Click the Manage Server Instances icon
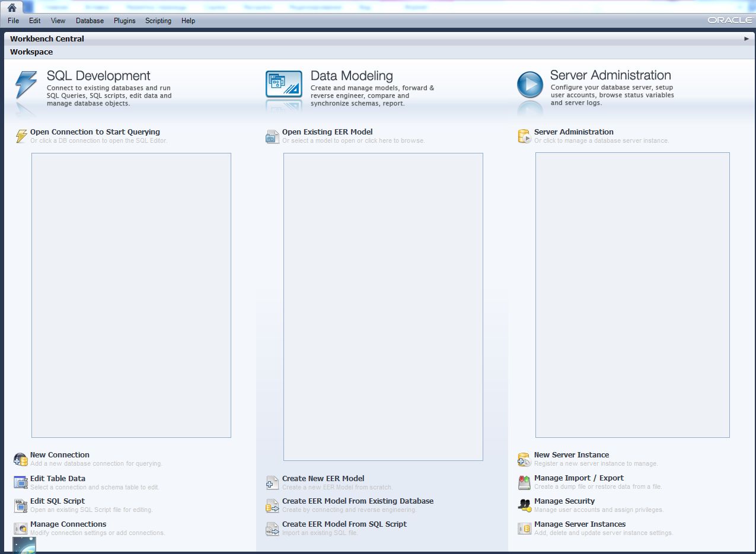Viewport: 756px width, 554px height. point(524,529)
